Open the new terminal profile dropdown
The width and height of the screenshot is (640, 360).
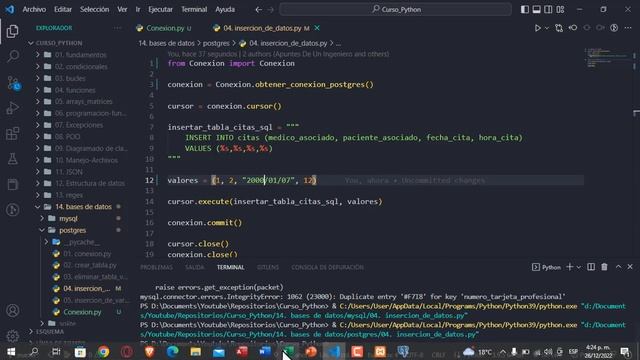coord(578,267)
